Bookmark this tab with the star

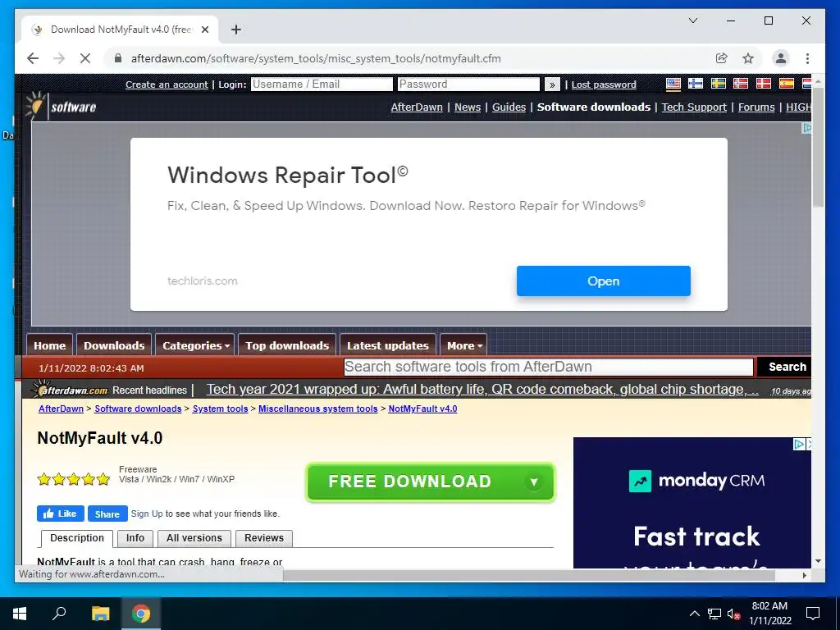pyautogui.click(x=748, y=58)
